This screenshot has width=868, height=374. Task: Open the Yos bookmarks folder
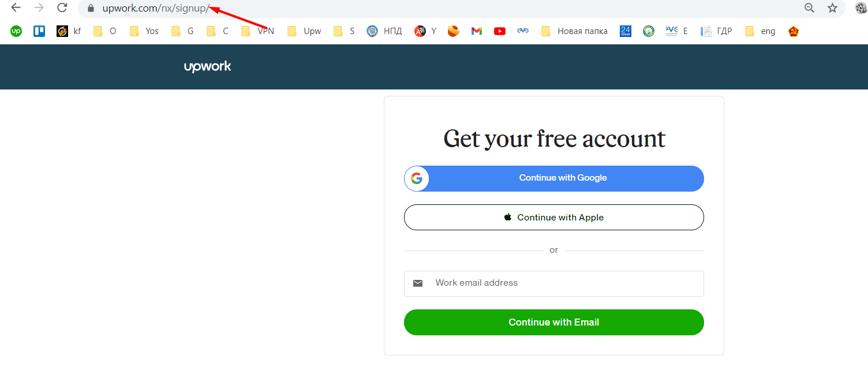point(144,31)
